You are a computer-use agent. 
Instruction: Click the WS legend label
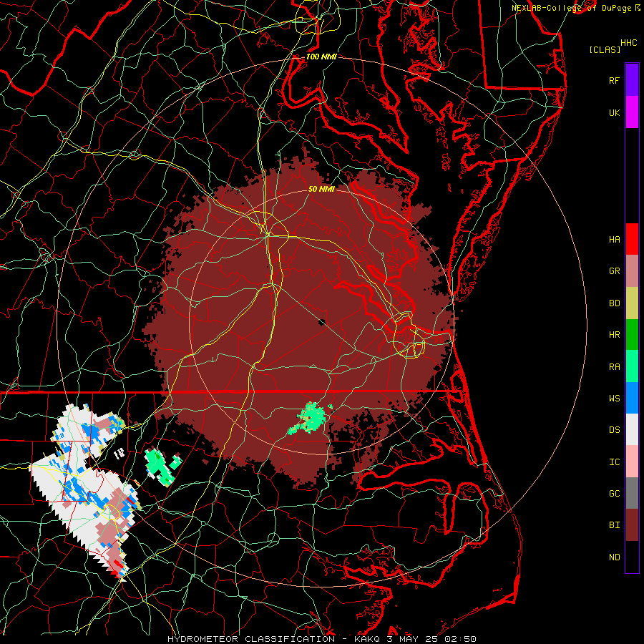(x=614, y=399)
